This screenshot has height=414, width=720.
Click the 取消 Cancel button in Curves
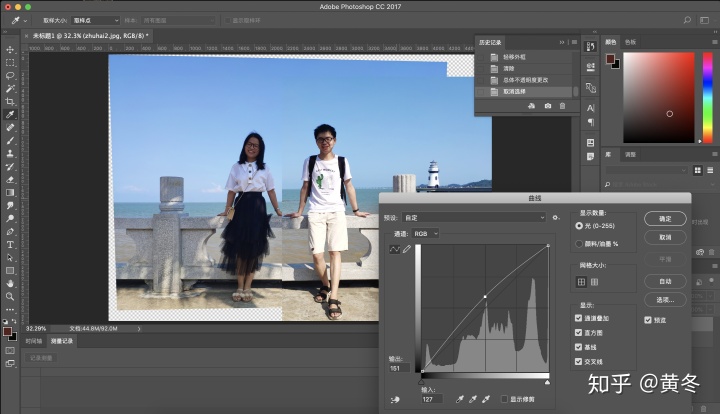click(x=665, y=237)
